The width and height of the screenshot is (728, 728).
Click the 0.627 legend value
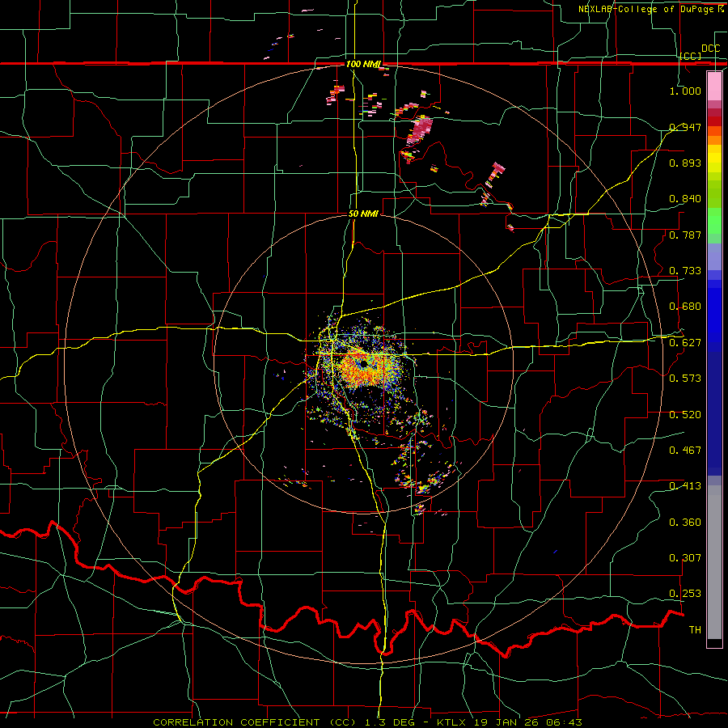(685, 343)
